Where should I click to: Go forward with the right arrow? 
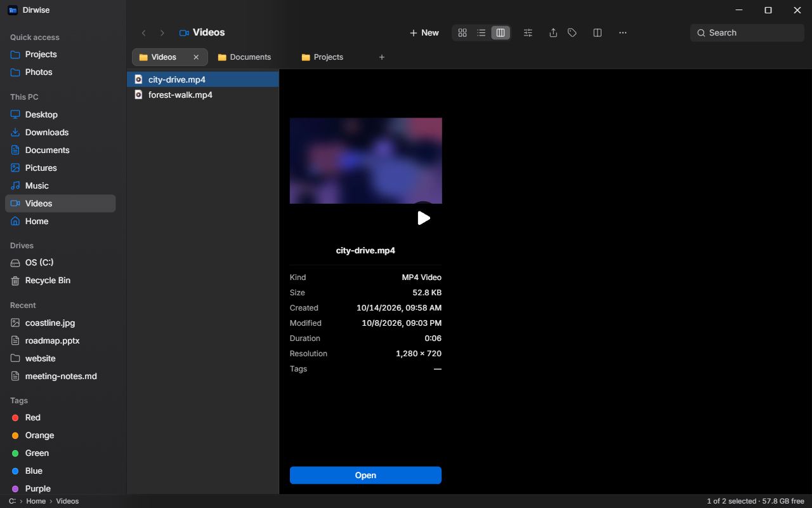tap(162, 33)
